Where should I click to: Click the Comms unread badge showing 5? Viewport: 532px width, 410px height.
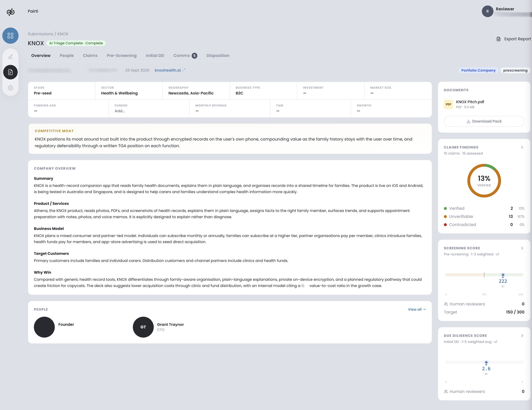point(194,56)
